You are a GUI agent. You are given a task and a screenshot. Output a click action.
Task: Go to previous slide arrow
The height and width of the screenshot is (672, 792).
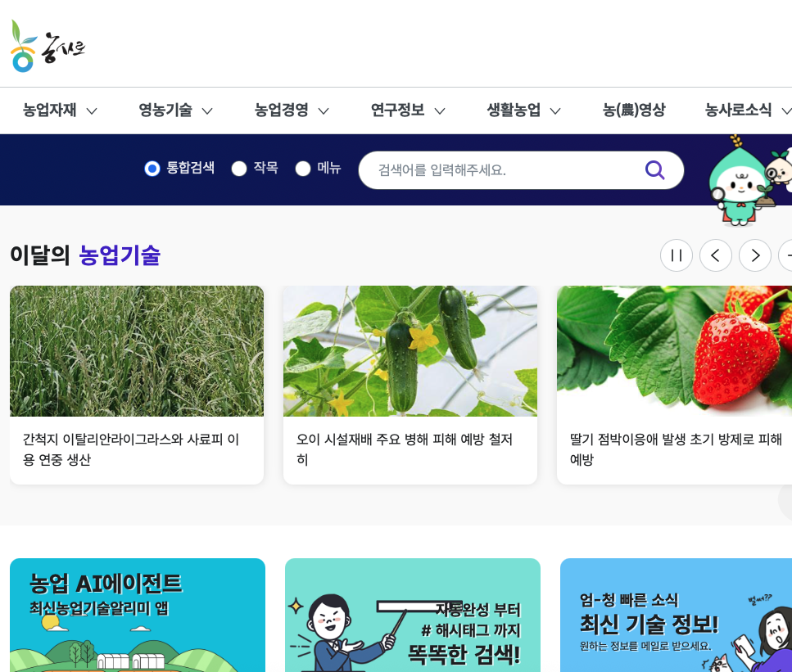point(716,255)
